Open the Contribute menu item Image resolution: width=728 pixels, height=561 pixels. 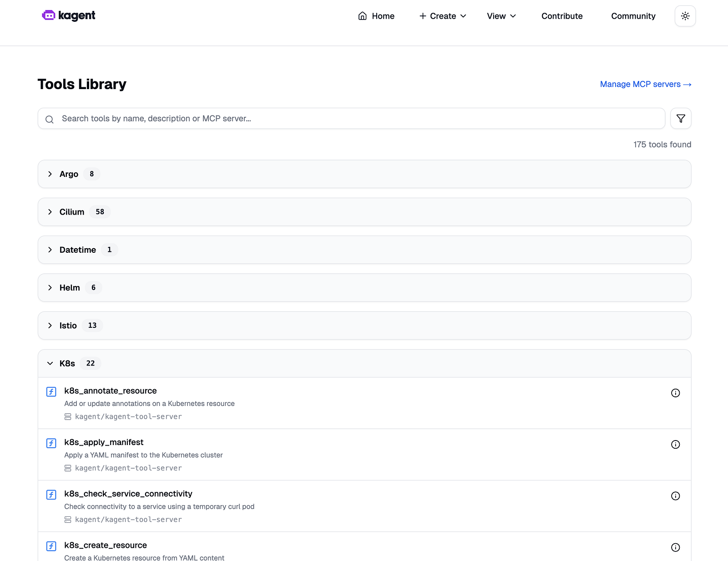pos(562,16)
